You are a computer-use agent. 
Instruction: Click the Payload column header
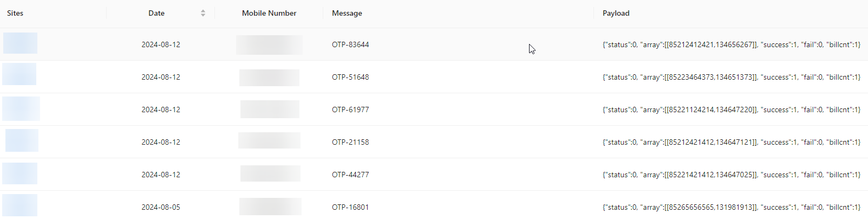point(616,13)
